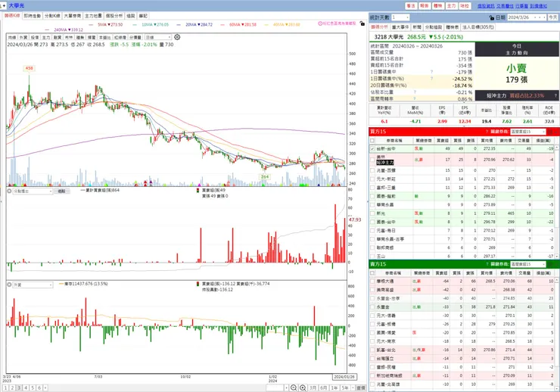Select page 3 in bottom-left pager
Viewport: 560px width, 392px height.
(19, 387)
